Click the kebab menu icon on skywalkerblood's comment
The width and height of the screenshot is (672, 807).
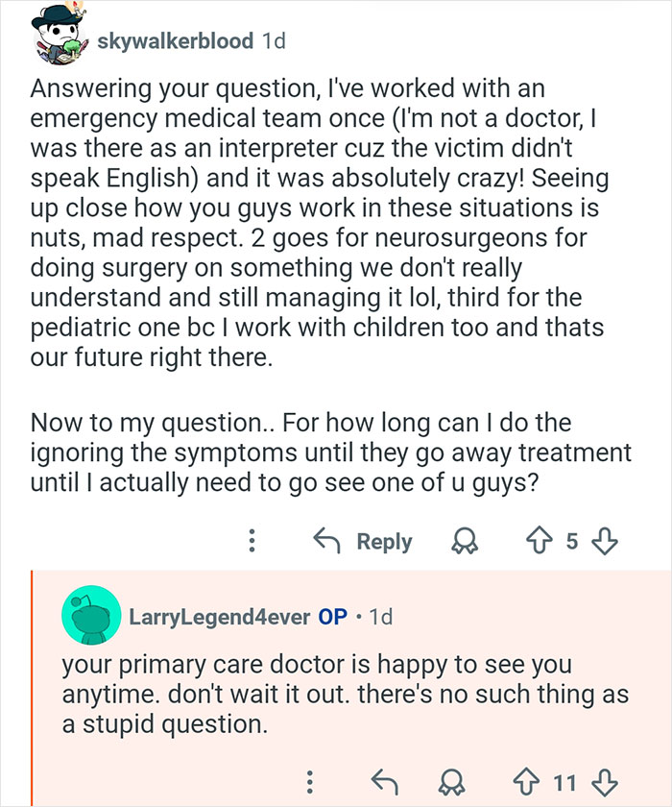click(x=252, y=541)
